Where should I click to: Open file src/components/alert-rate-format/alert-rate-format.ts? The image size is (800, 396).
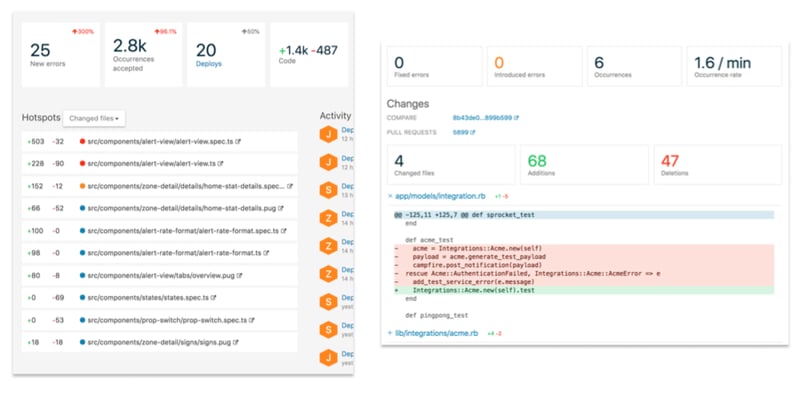tap(174, 253)
